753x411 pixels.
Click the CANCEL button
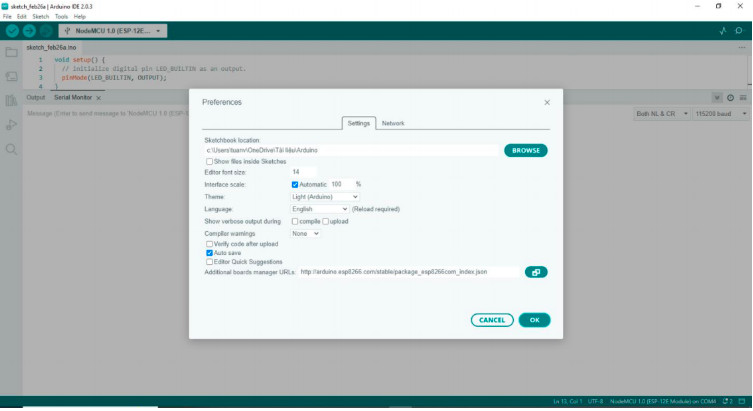(x=492, y=320)
